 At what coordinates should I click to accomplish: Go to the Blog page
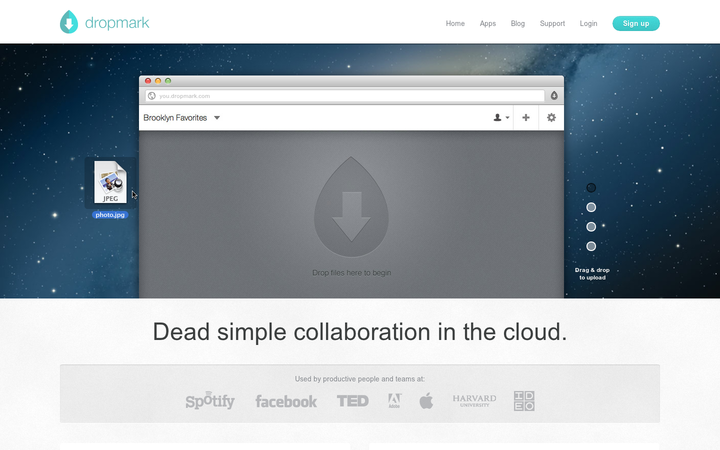point(518,23)
